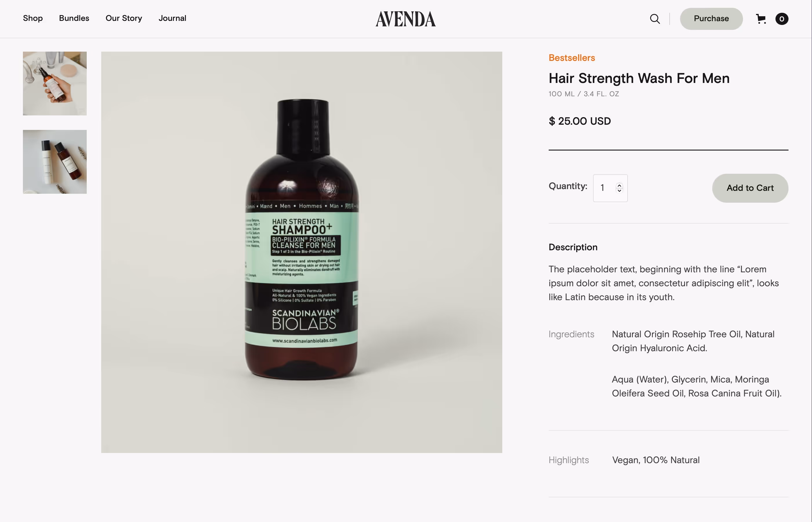812x522 pixels.
Task: Select the two bottles thumbnail
Action: (55, 162)
